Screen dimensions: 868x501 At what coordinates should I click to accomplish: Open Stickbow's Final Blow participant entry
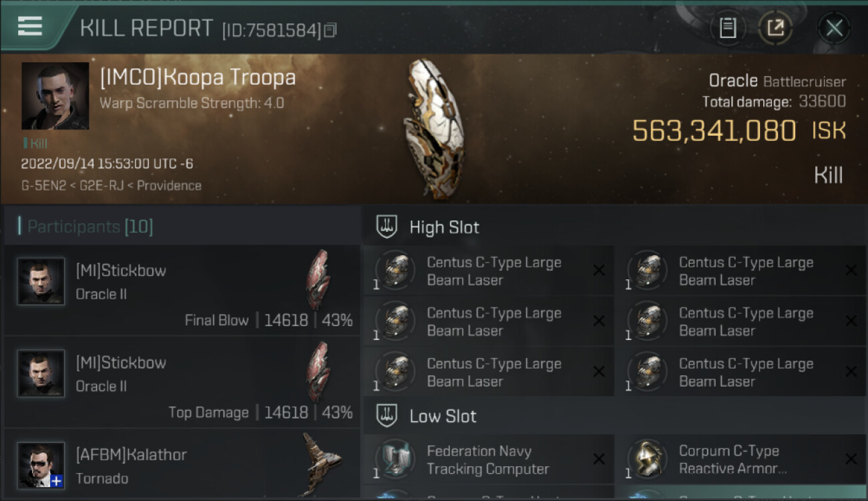pos(182,290)
